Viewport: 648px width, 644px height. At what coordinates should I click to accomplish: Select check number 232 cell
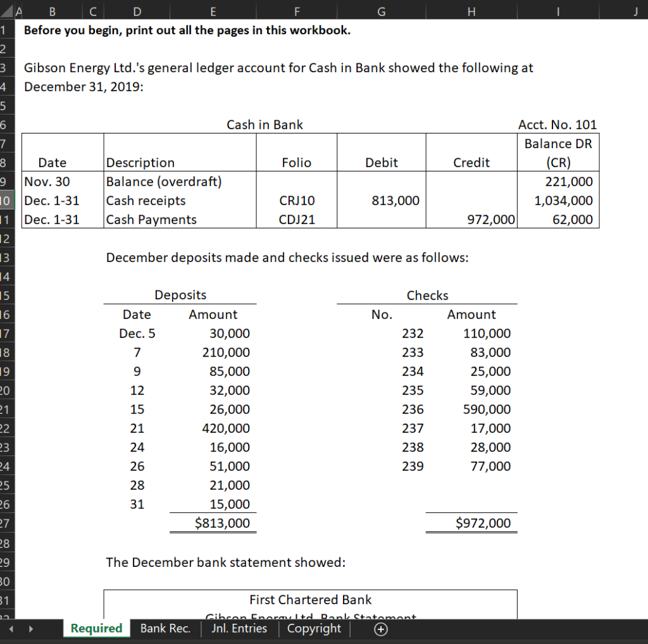point(382,333)
